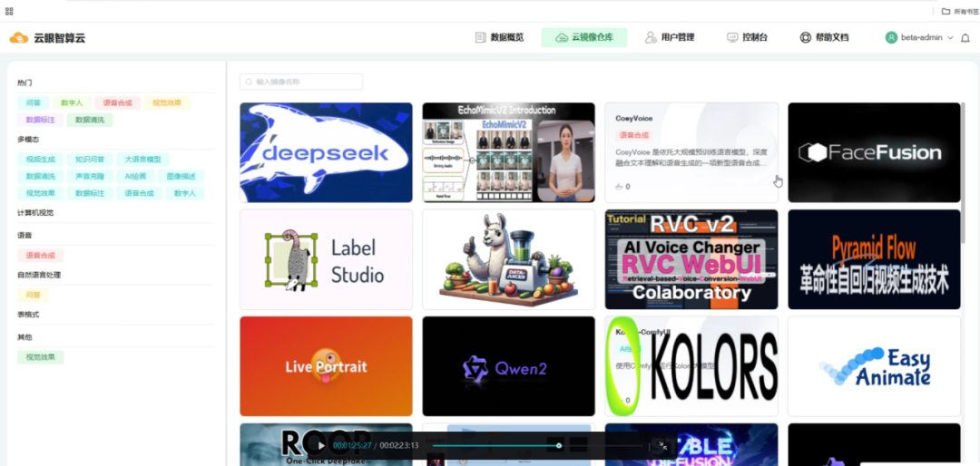
Task: Filter by 声音克隆 tag
Action: pyautogui.click(x=90, y=177)
